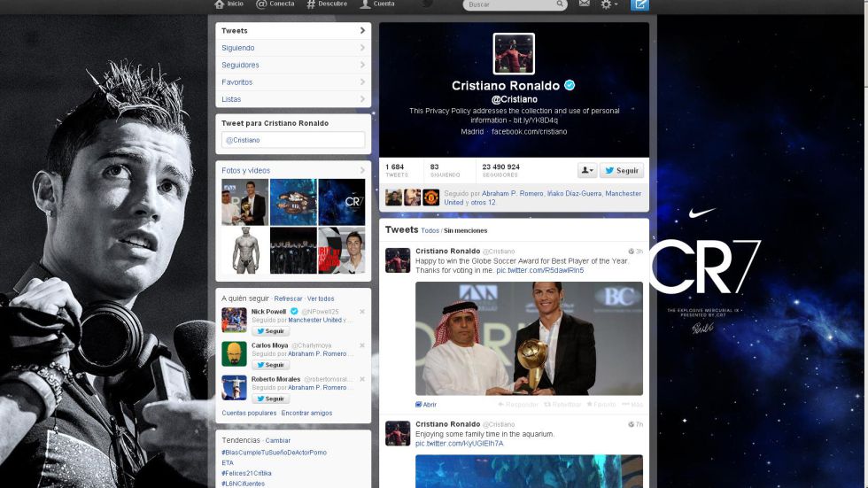Image resolution: width=868 pixels, height=488 pixels.
Task: Expand Fotos y videos gallery
Action: [293, 170]
